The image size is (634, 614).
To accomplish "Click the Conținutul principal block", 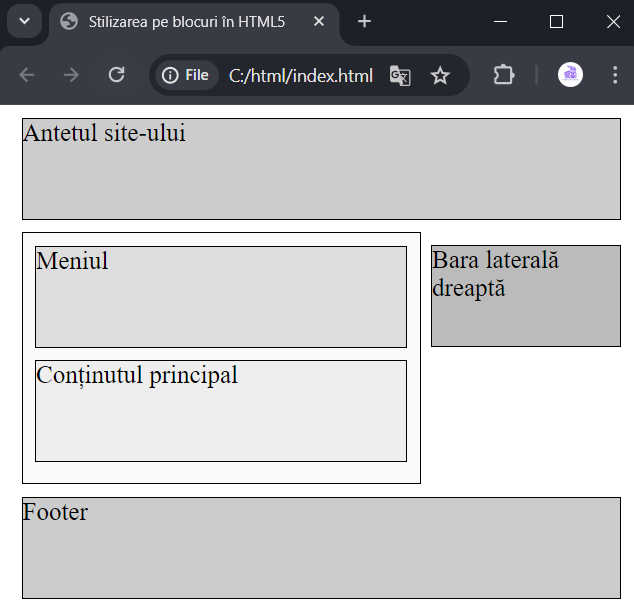I will pyautogui.click(x=221, y=411).
